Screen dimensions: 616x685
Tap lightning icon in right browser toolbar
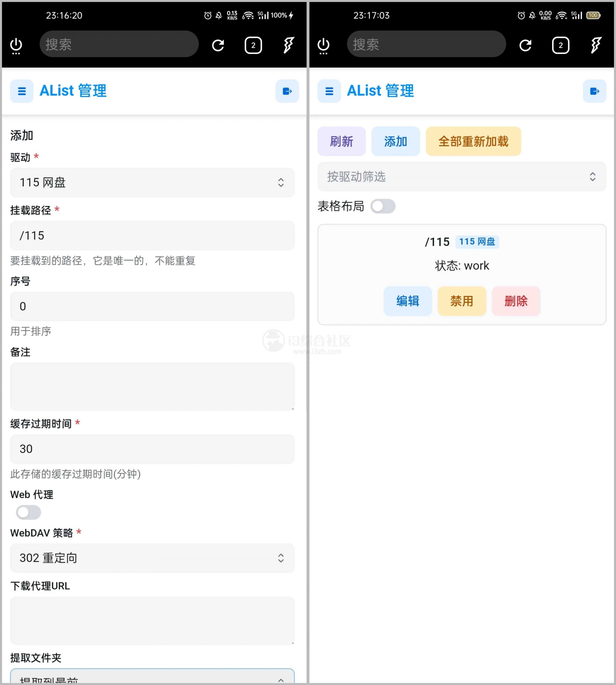click(x=596, y=45)
